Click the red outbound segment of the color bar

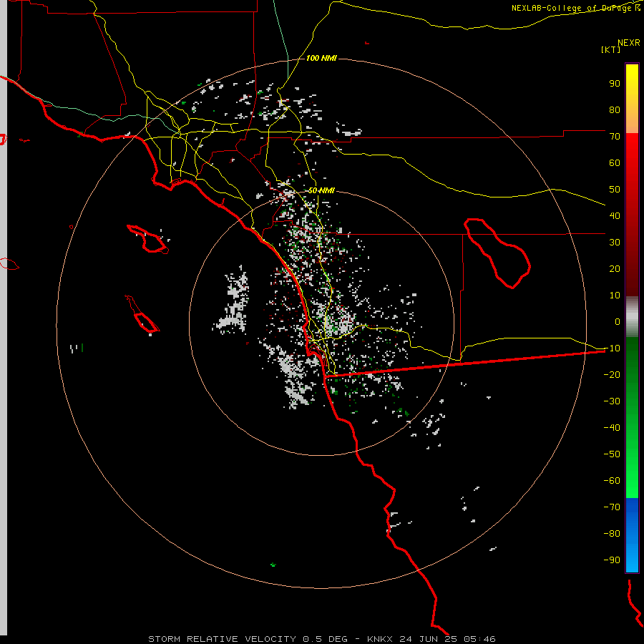coord(632,215)
